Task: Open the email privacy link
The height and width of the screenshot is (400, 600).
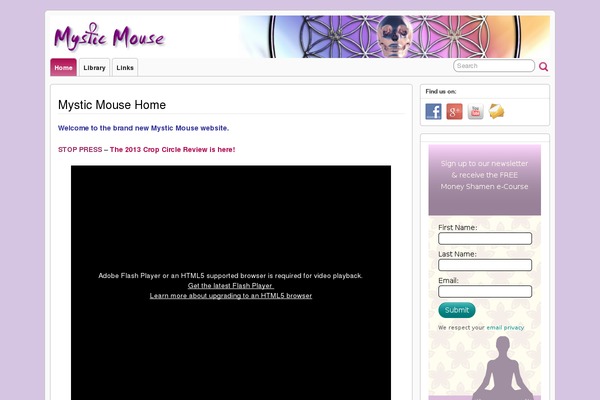Action: click(x=505, y=327)
